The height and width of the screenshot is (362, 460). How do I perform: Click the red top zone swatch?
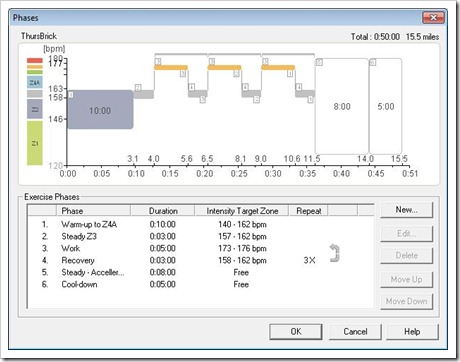click(x=35, y=61)
